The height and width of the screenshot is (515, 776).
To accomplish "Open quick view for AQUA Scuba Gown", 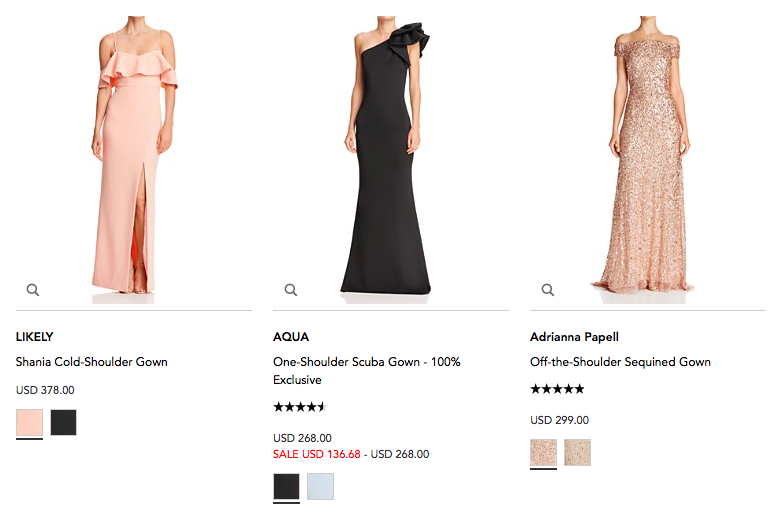I will (291, 290).
